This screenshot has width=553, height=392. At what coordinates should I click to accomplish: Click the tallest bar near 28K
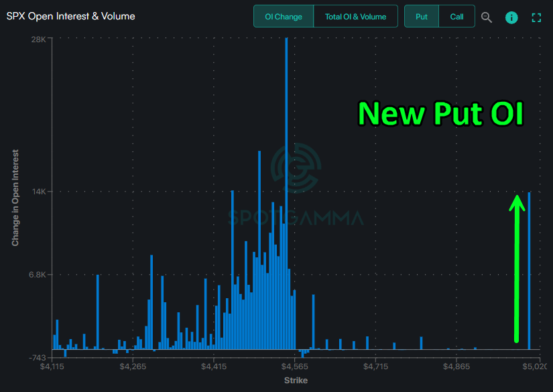coord(286,193)
